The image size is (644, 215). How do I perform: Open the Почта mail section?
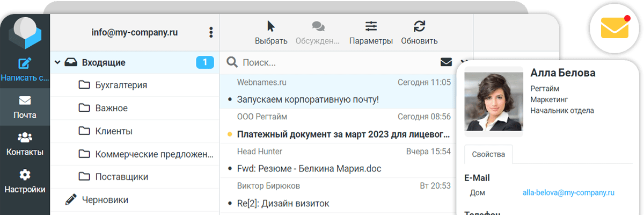pyautogui.click(x=25, y=107)
